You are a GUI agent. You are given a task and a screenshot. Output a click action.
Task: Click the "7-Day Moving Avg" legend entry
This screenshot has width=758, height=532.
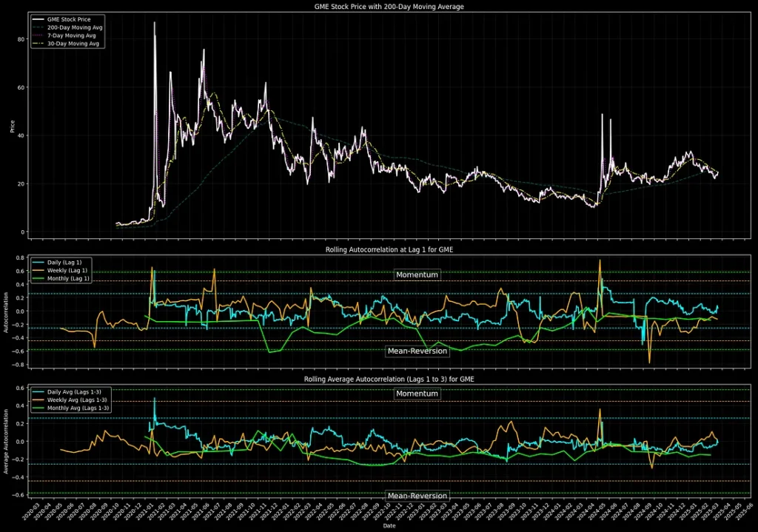click(64, 36)
